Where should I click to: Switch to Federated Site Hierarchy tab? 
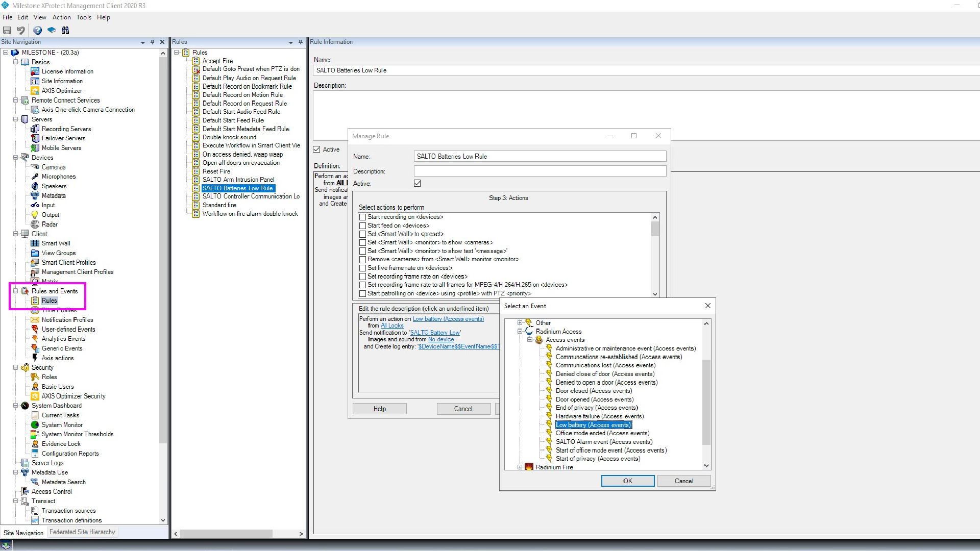click(82, 532)
